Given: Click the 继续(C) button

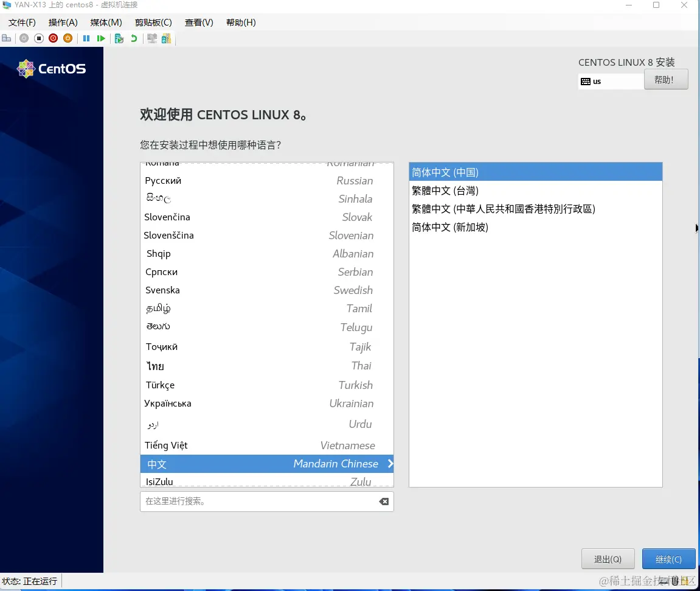Looking at the screenshot, I should pos(668,559).
